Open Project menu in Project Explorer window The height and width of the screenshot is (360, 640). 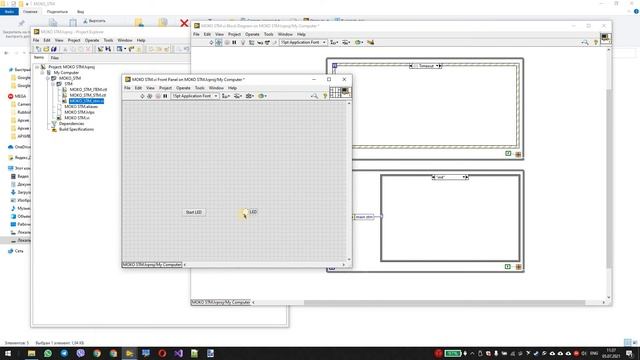point(74,40)
